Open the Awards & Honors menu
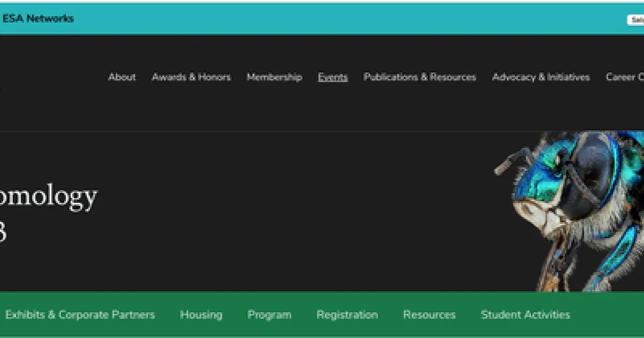 [191, 77]
